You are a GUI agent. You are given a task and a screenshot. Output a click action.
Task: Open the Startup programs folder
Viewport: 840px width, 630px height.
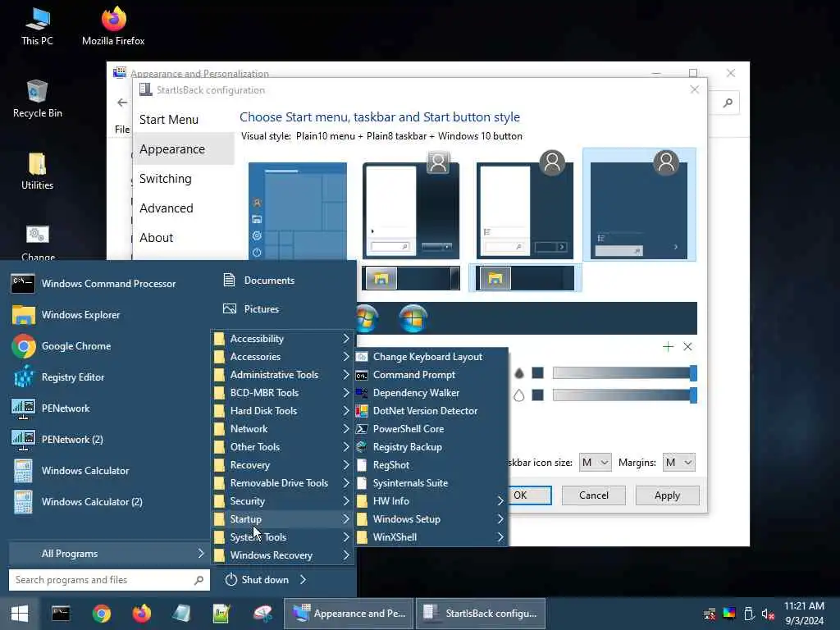(282, 519)
